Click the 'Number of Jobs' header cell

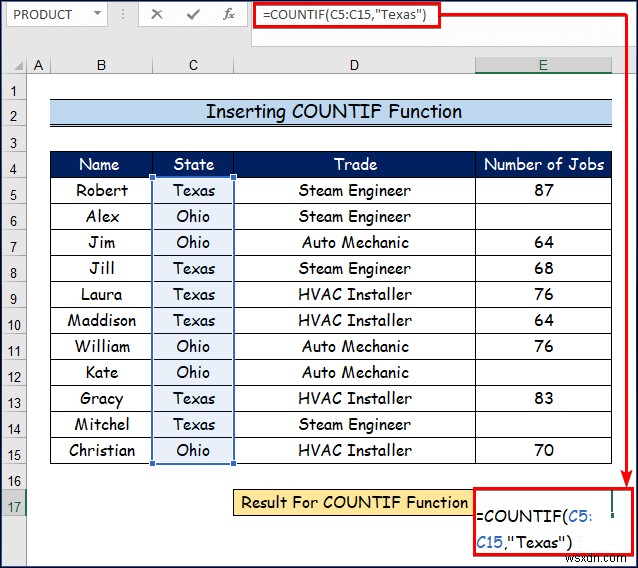click(543, 164)
